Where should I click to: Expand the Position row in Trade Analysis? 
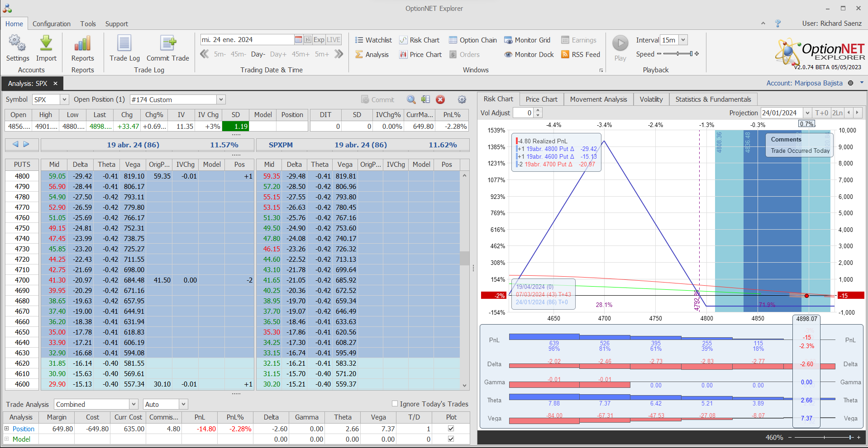pos(7,429)
